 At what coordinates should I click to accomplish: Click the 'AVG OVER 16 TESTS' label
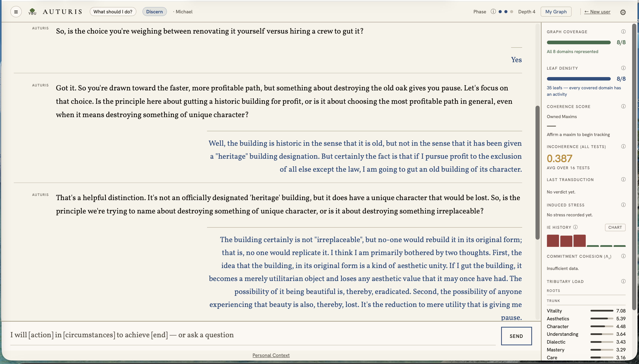(x=568, y=168)
